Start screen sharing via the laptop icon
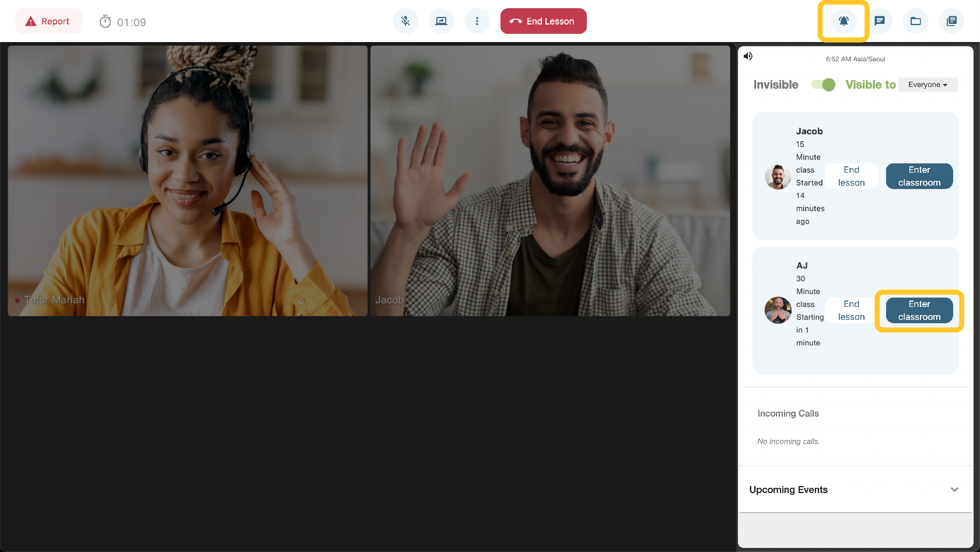 (x=442, y=21)
